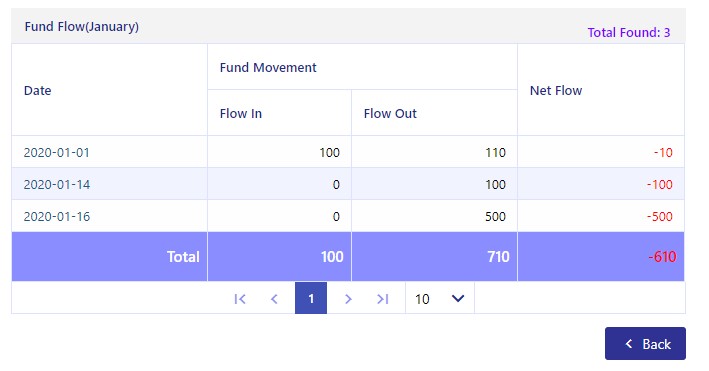Click the Flow In column header
This screenshot has height=371, width=709.
click(x=241, y=113)
